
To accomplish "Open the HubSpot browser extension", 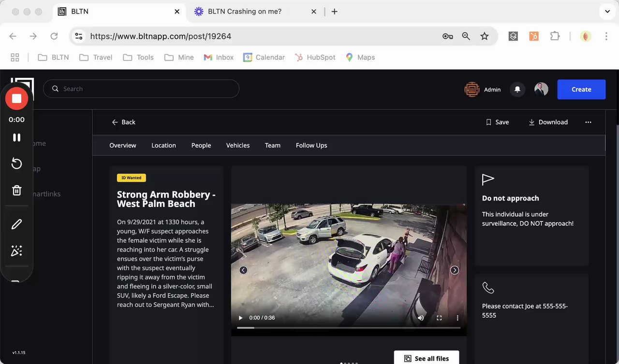I will point(534,36).
